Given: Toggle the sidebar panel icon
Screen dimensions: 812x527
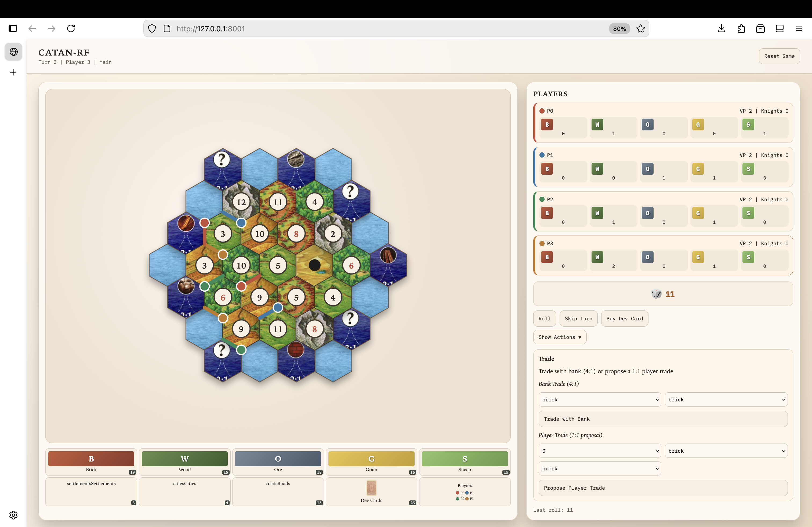Looking at the screenshot, I should (x=13, y=29).
